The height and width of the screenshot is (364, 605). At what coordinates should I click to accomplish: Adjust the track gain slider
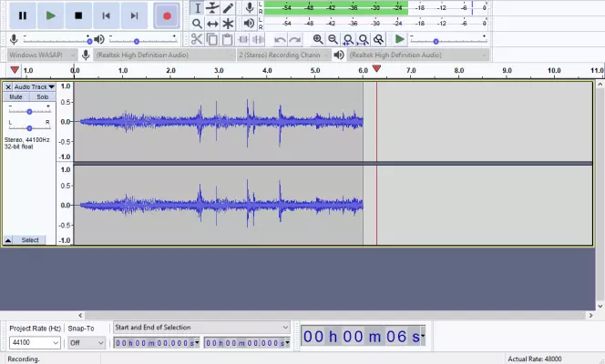tap(29, 111)
